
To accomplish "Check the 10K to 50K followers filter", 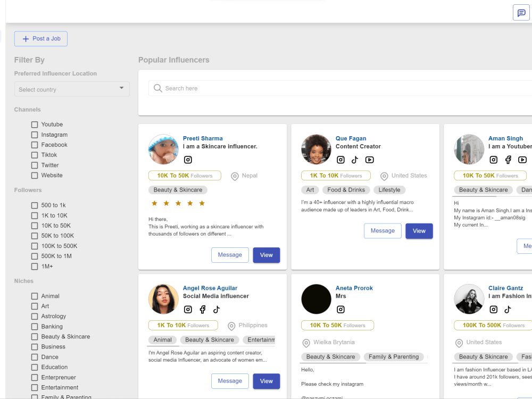I will coord(35,226).
